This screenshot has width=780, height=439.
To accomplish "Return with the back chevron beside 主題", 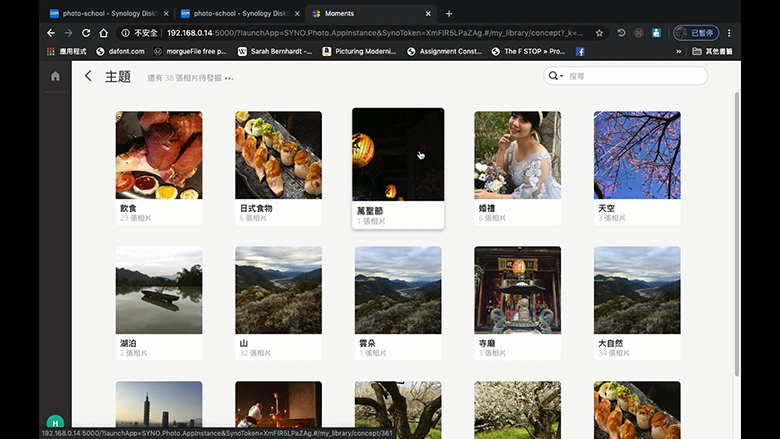I will (88, 76).
